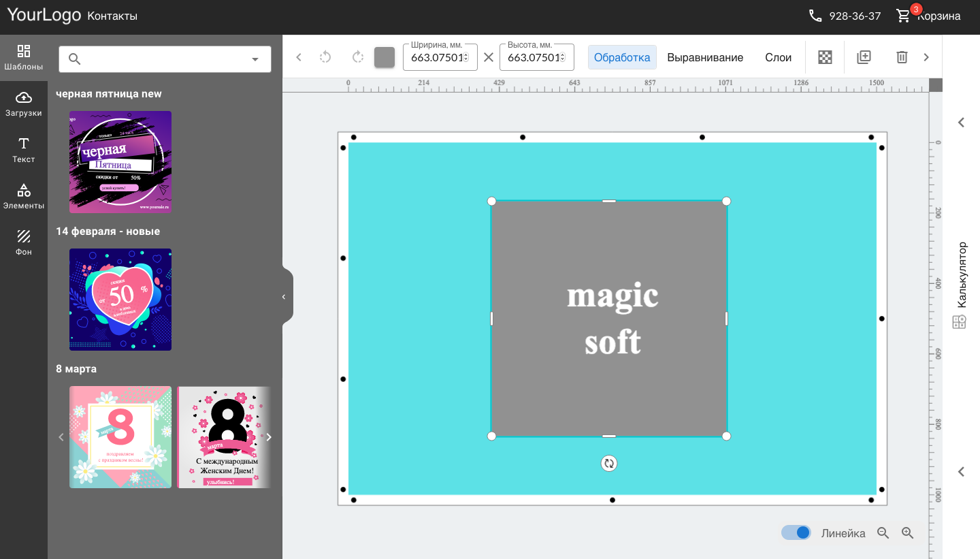
Task: Expand the template search dropdown arrow
Action: [x=255, y=59]
